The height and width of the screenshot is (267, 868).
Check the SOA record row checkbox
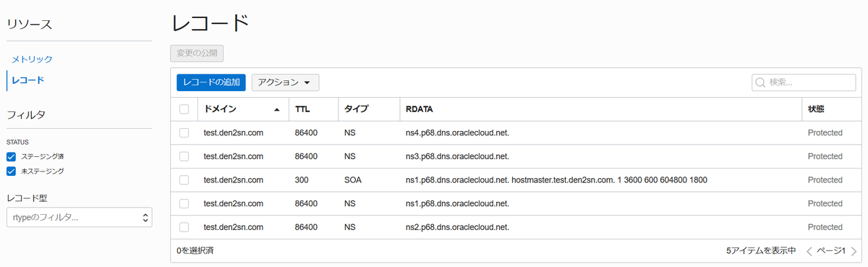pyautogui.click(x=184, y=179)
